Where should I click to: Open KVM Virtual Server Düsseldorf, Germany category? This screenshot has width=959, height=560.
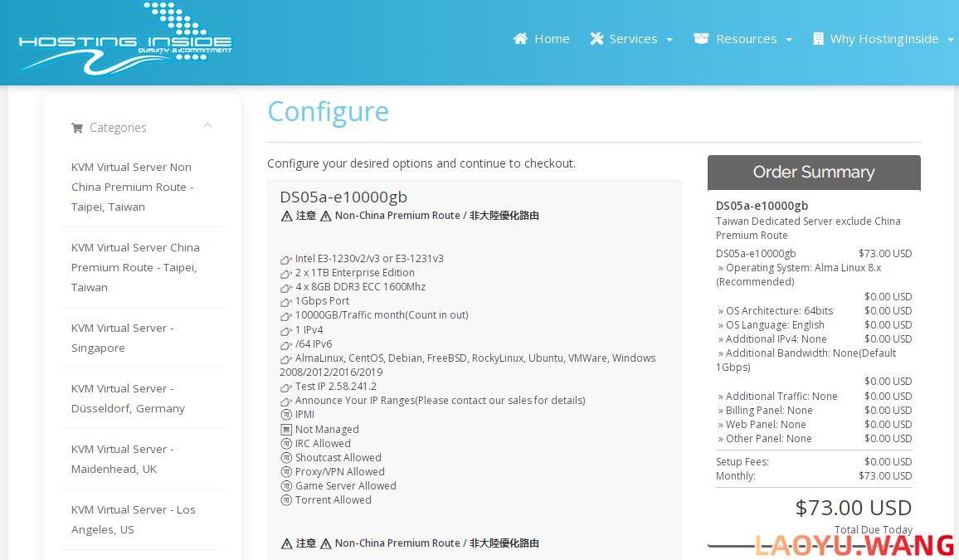coord(128,398)
